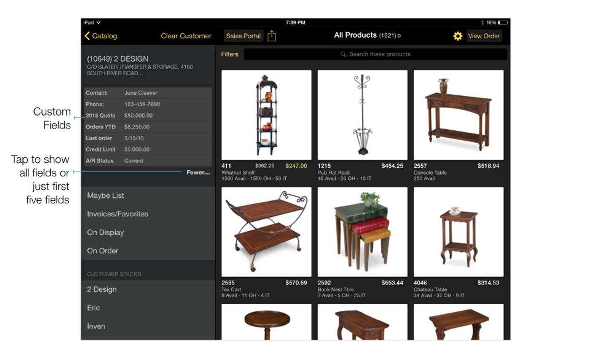
Task: Tap product name Whatnot Shelf
Action: (x=238, y=173)
